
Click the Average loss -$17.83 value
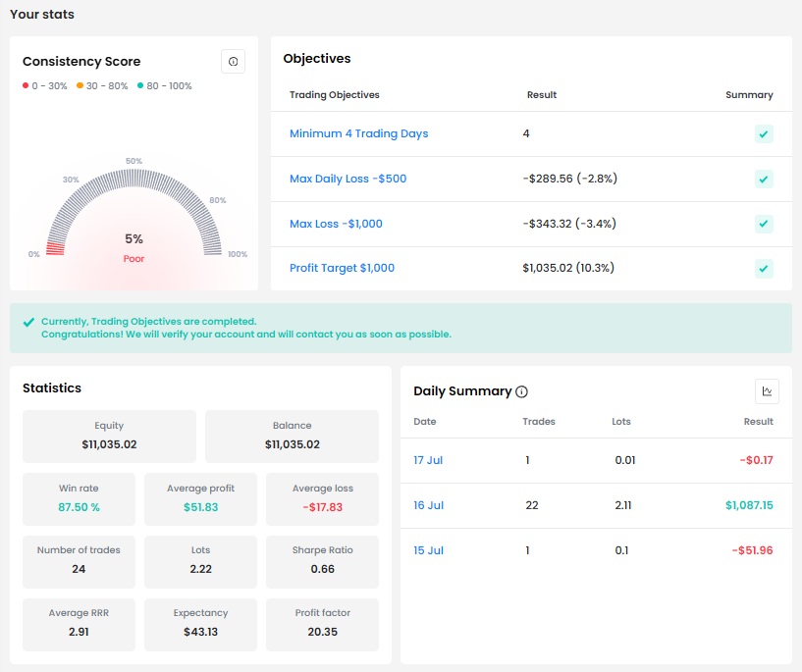coord(322,507)
